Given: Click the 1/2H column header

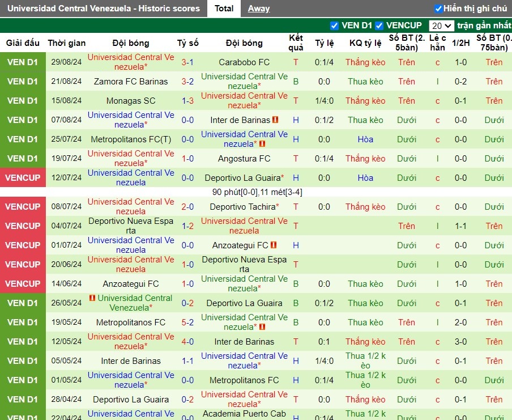Looking at the screenshot, I should coord(460,43).
